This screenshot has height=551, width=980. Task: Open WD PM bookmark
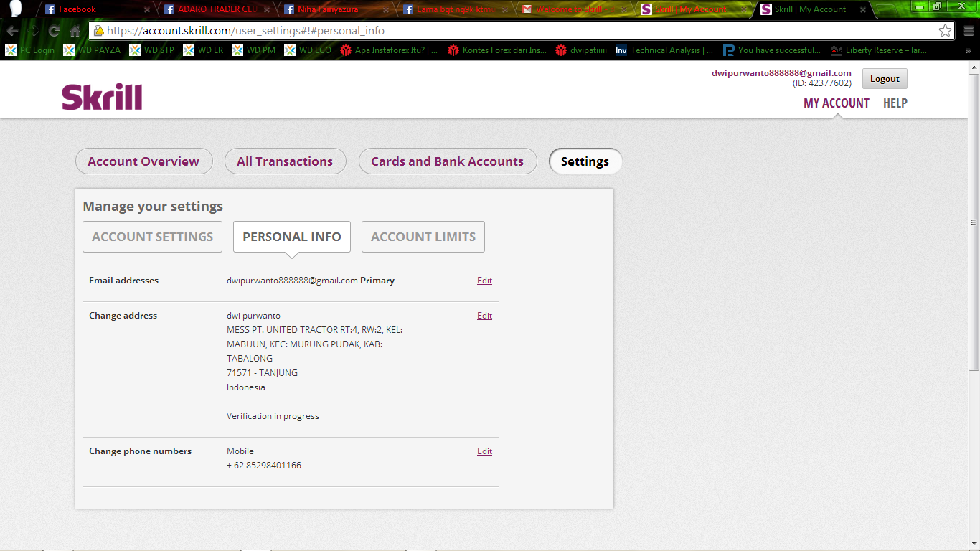[253, 50]
